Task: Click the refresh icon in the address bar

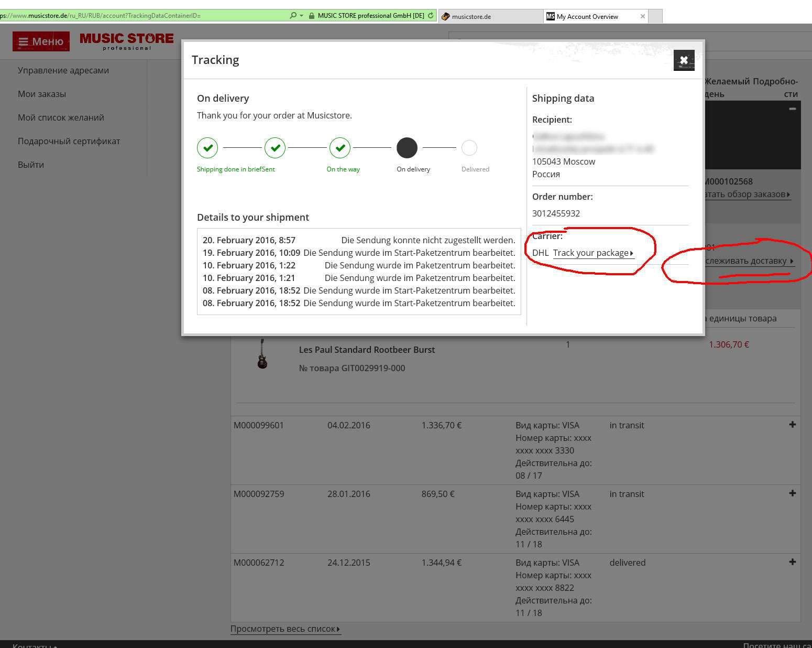Action: (x=431, y=16)
